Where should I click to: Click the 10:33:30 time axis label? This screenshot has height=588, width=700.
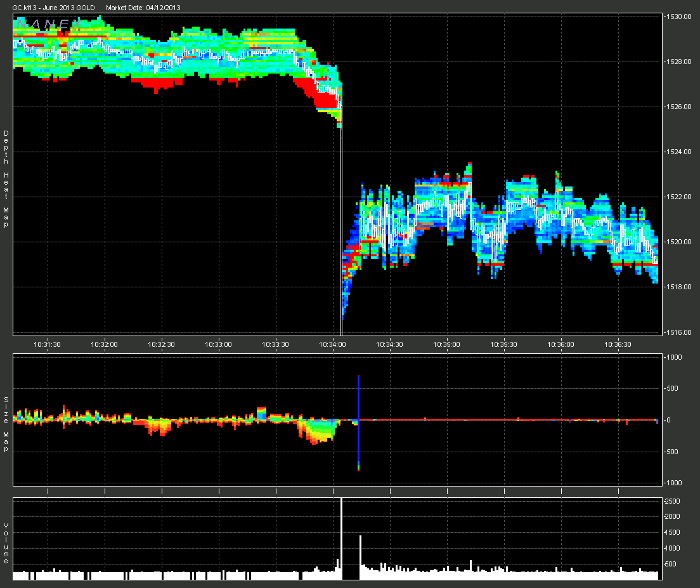click(x=275, y=344)
